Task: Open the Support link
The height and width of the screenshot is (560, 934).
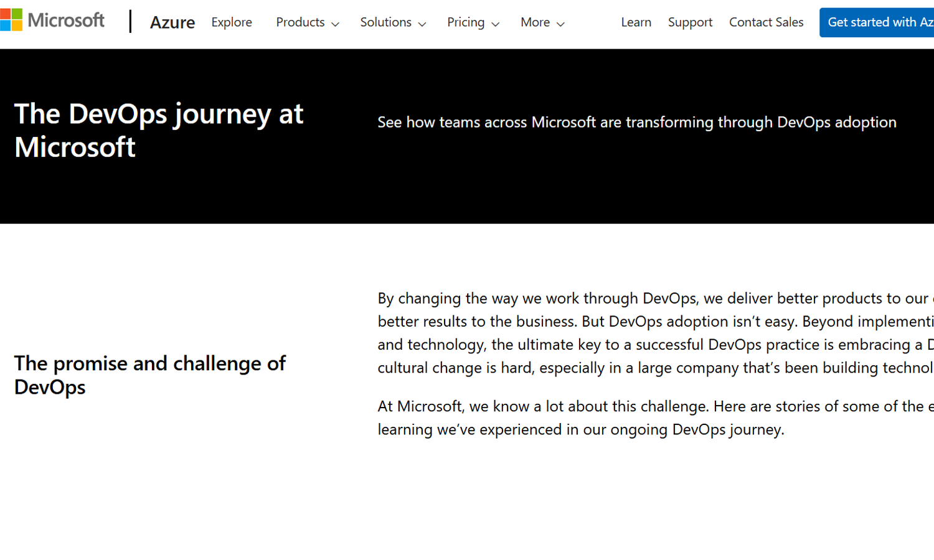Action: coord(690,22)
